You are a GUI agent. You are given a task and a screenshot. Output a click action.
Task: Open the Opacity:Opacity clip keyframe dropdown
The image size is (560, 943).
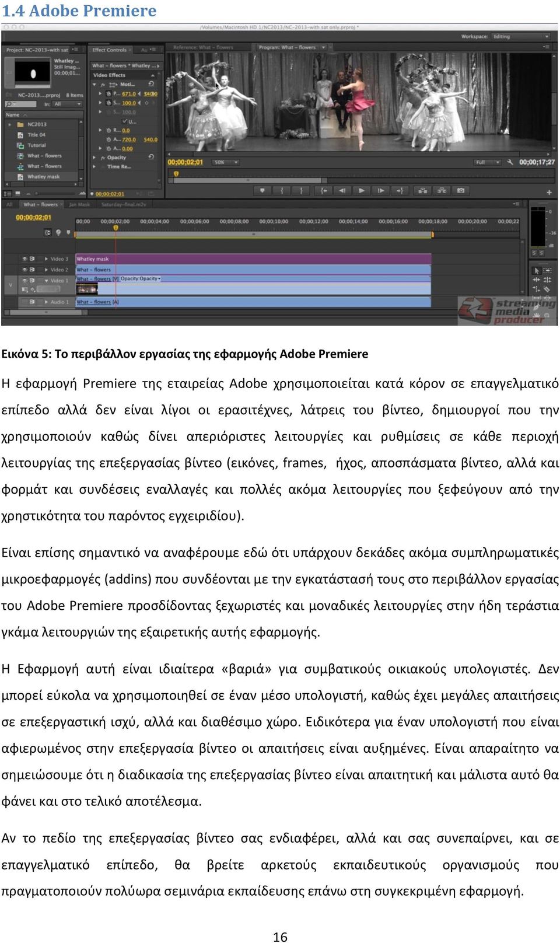[141, 279]
